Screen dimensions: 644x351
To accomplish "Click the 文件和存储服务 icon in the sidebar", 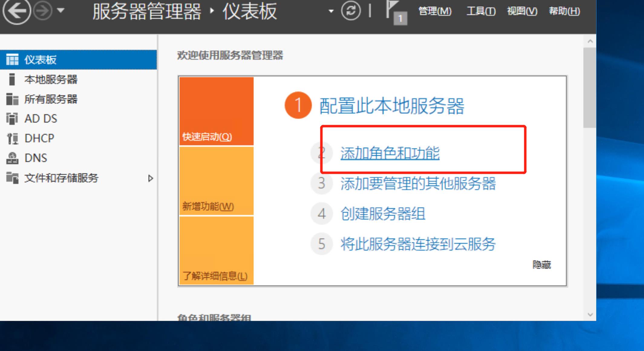I will pyautogui.click(x=12, y=177).
